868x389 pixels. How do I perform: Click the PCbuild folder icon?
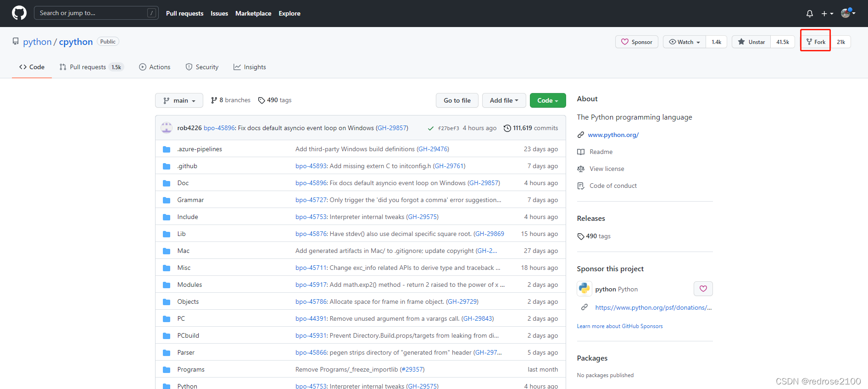coord(167,336)
